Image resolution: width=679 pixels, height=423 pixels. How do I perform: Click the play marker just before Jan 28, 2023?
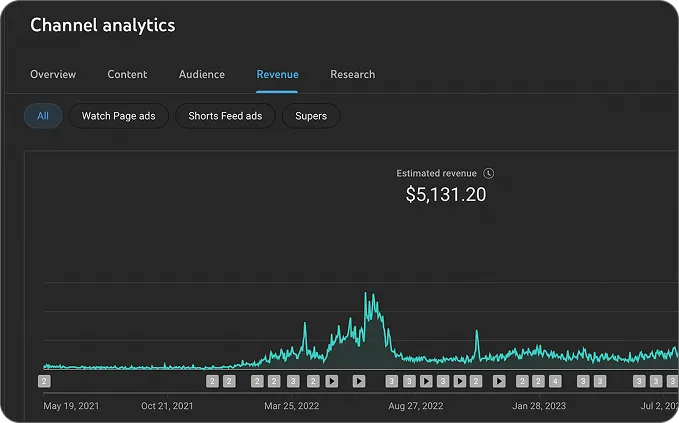(499, 381)
